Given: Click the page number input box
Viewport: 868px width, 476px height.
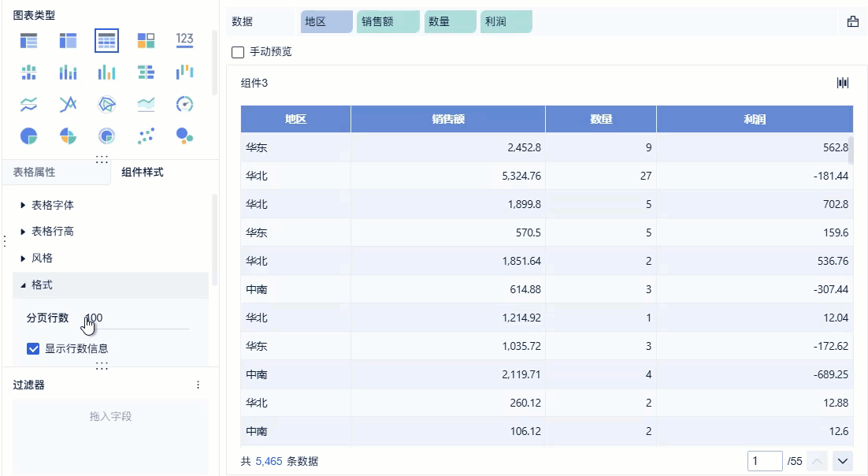Looking at the screenshot, I should [765, 461].
